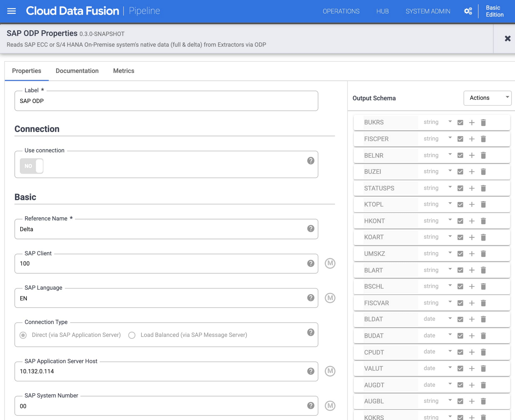This screenshot has width=515, height=420.
Task: Click the settings gear icon in top navigation
Action: [468, 11]
